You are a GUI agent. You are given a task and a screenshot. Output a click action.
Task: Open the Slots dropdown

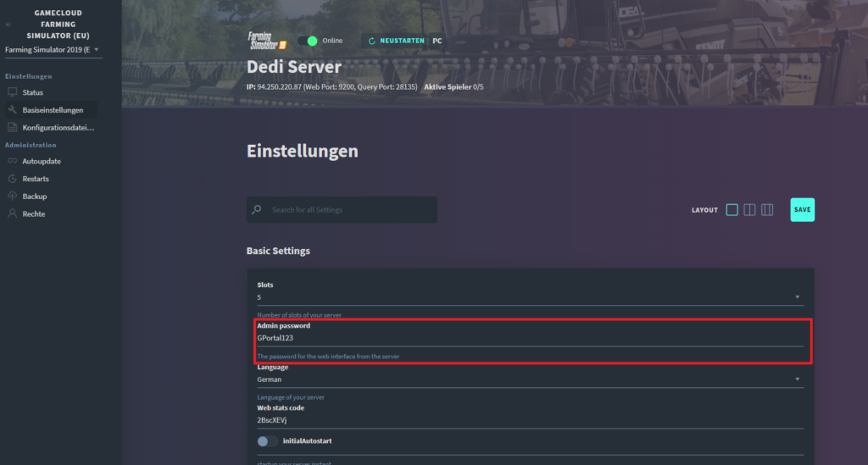tap(530, 297)
